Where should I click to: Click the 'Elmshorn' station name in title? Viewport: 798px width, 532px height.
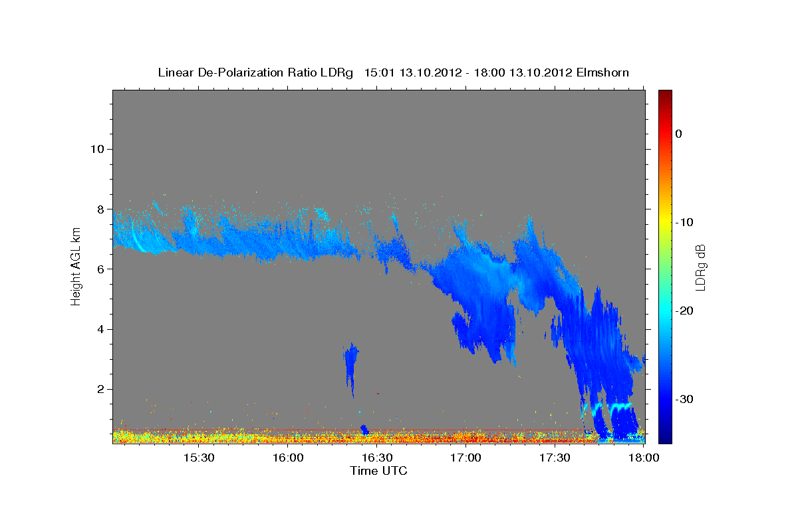[x=602, y=72]
